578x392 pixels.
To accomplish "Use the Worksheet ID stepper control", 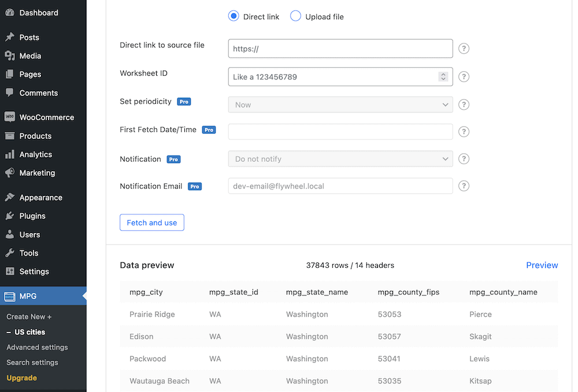I will coord(443,76).
